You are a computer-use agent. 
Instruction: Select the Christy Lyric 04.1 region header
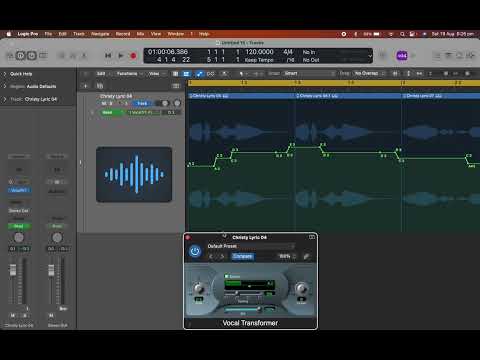click(x=349, y=96)
